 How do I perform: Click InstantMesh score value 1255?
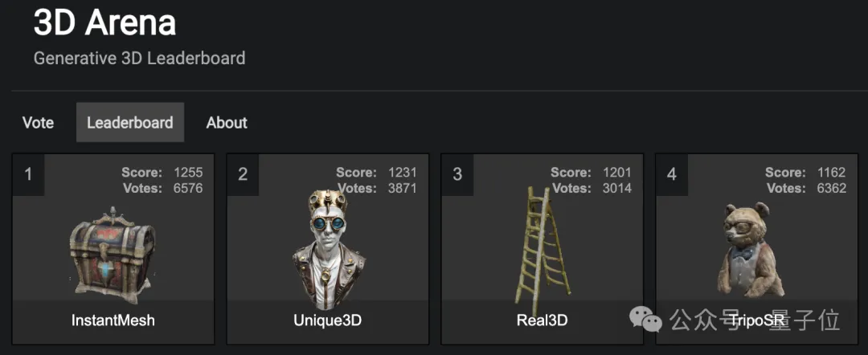point(188,173)
